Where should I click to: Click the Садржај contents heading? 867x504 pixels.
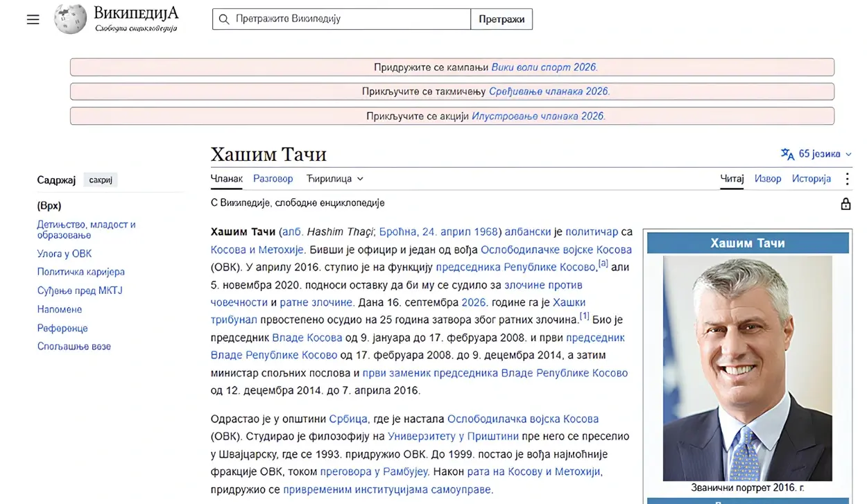(56, 180)
